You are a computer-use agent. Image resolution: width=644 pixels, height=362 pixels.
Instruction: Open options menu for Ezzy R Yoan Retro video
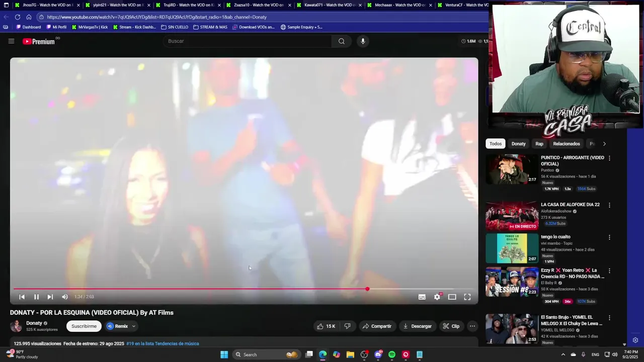click(609, 270)
